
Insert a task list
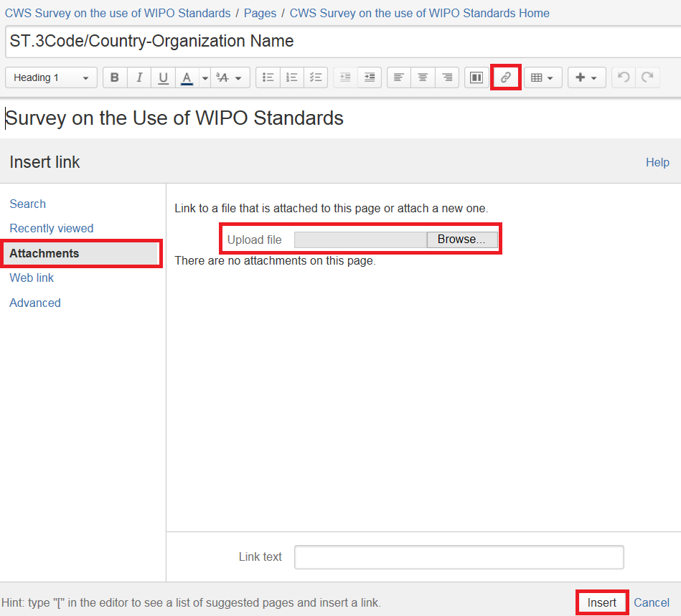316,77
